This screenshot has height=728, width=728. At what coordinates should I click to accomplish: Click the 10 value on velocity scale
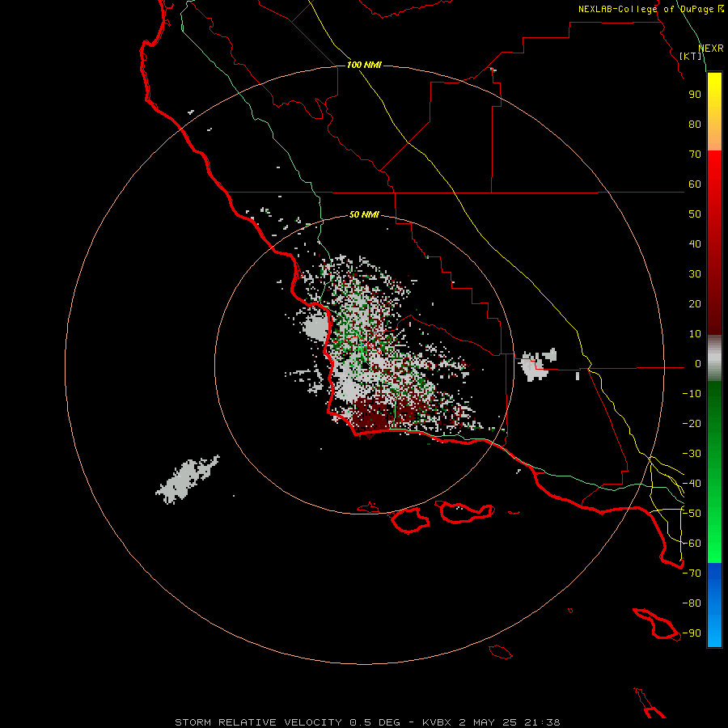[x=695, y=334]
